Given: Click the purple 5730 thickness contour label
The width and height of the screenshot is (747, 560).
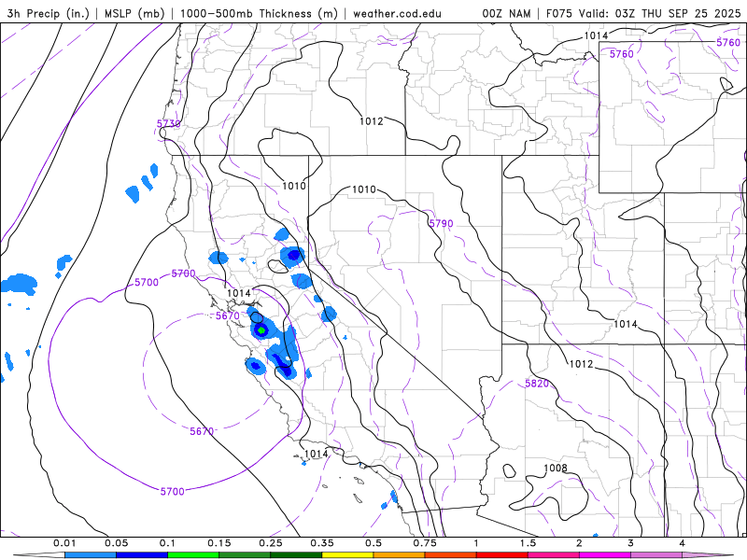Looking at the screenshot, I should click(169, 124).
